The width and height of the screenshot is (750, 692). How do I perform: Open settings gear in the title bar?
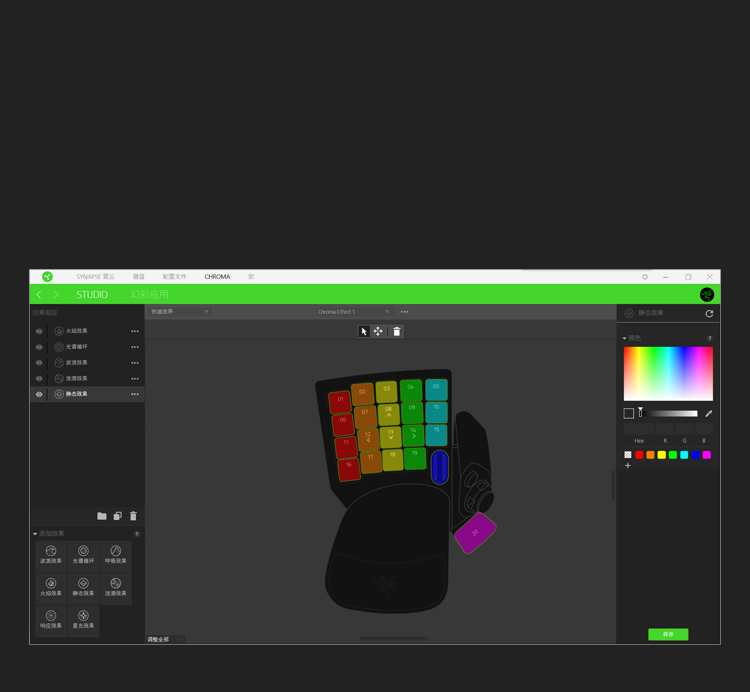(x=645, y=277)
